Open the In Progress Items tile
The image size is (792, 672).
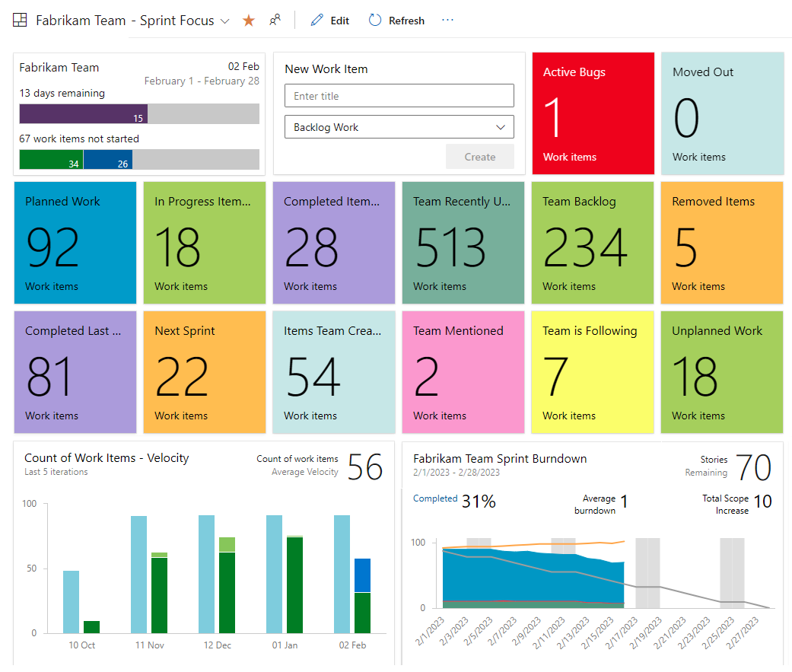pyautogui.click(x=205, y=243)
